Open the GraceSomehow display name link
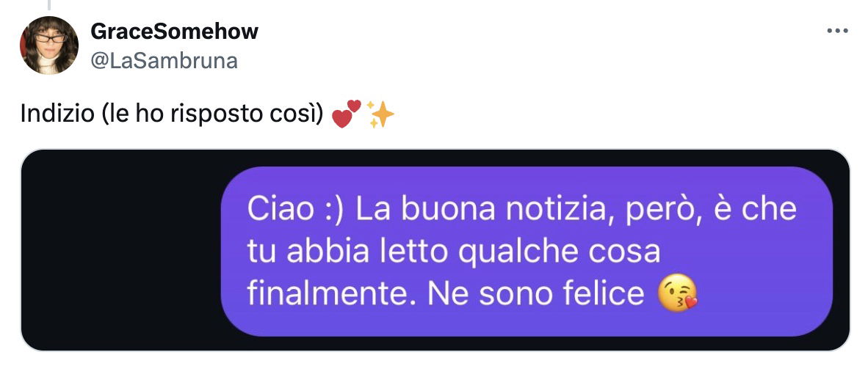 pos(174,32)
